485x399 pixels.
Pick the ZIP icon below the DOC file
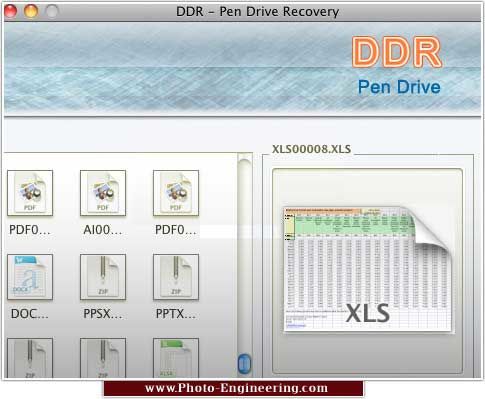pos(30,358)
